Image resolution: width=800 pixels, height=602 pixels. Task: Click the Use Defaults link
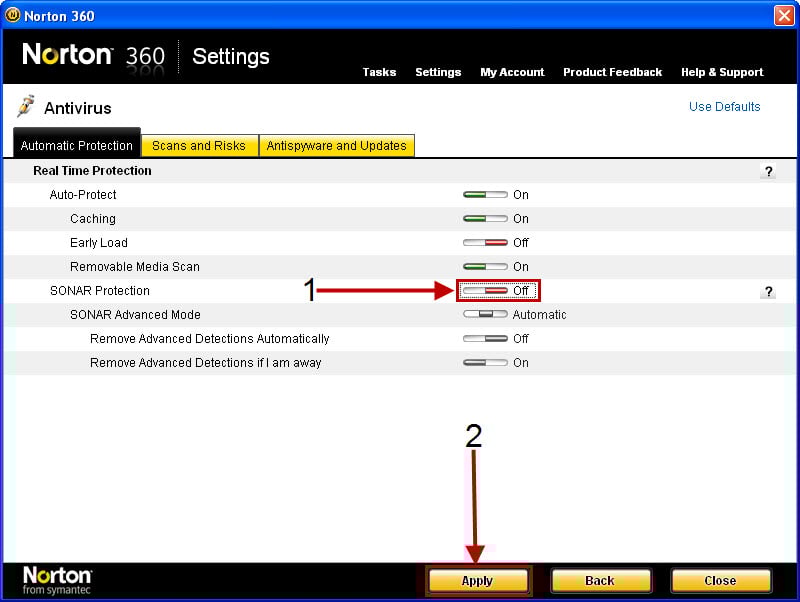pyautogui.click(x=724, y=107)
